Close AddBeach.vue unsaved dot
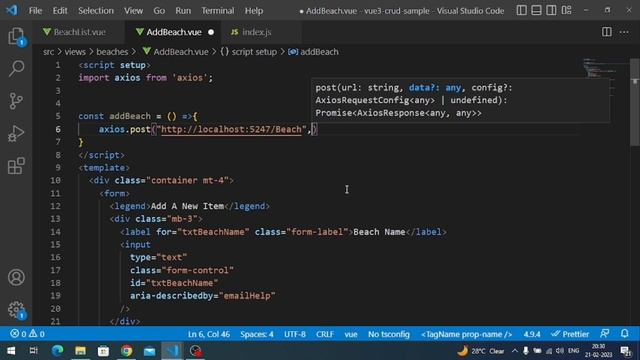The width and height of the screenshot is (640, 360). (211, 32)
